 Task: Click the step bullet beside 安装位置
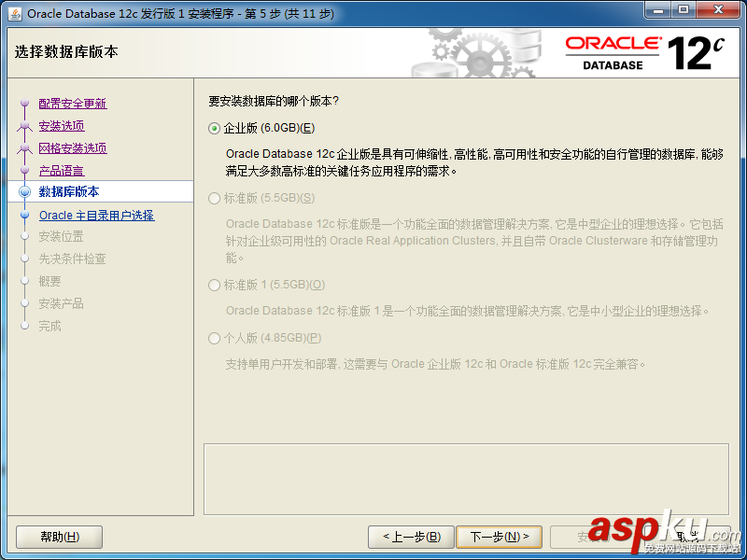(x=25, y=236)
